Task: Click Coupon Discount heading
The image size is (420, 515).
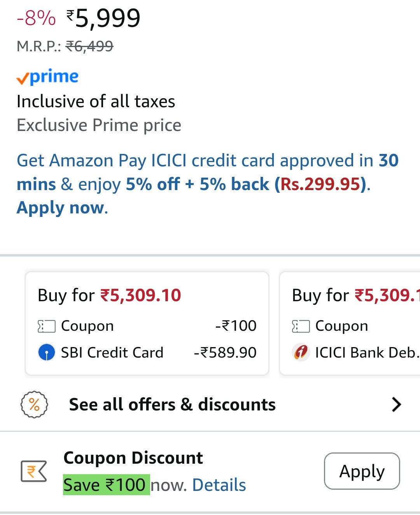Action: (133, 458)
